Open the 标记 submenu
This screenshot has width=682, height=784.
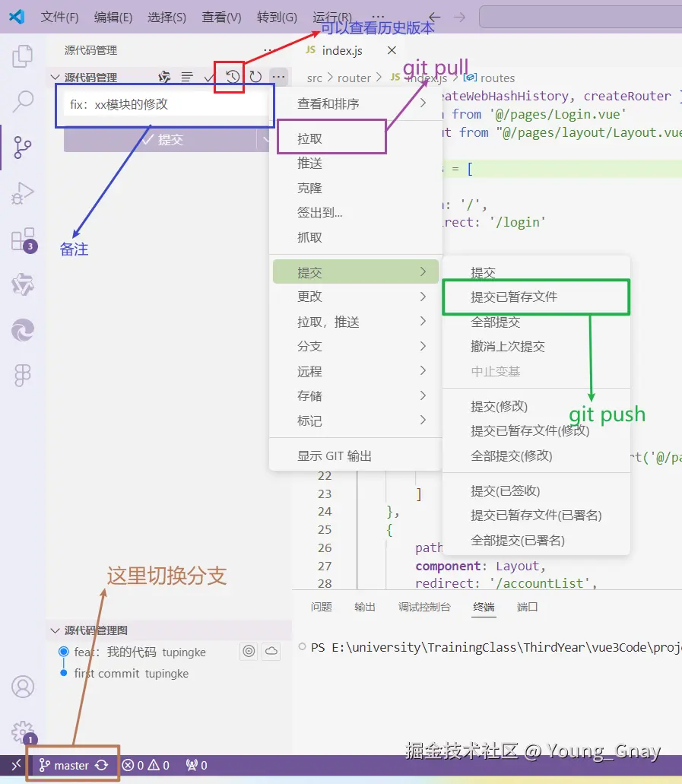(x=356, y=421)
